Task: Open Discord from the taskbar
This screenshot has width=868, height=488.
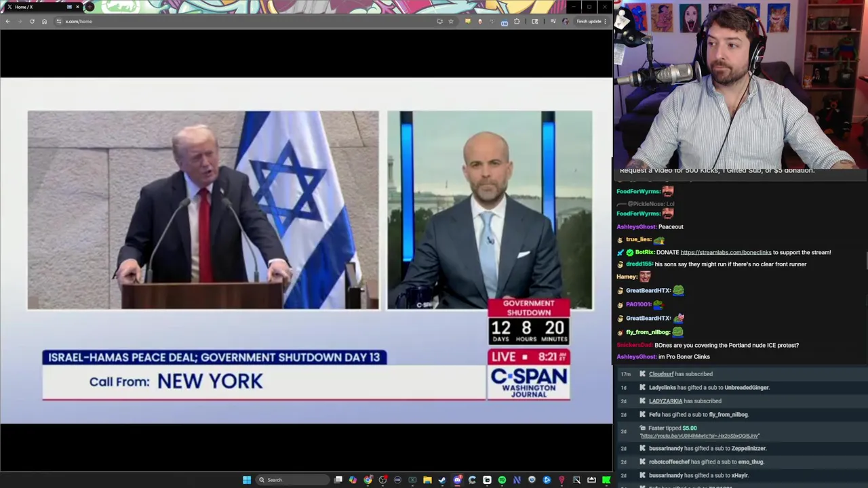Action: 458,480
